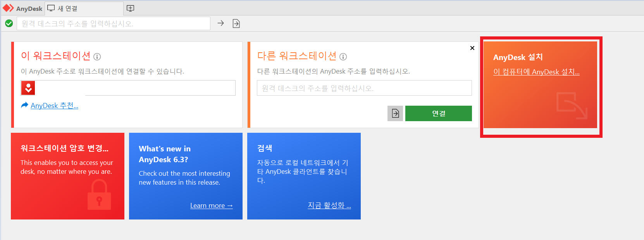This screenshot has height=240, width=644.
Task: Click the 다른 워크스테이션 heading
Action: (297, 56)
